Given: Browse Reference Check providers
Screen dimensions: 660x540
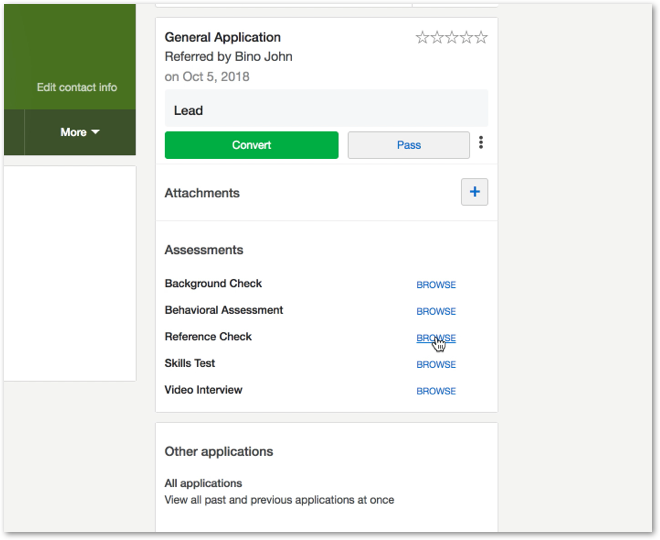Looking at the screenshot, I should coord(436,338).
